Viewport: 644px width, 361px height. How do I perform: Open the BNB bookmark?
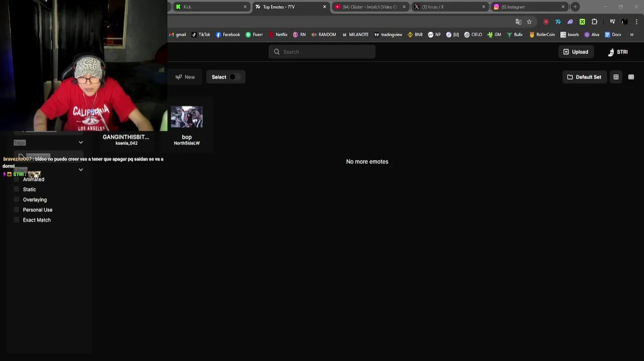coord(415,35)
